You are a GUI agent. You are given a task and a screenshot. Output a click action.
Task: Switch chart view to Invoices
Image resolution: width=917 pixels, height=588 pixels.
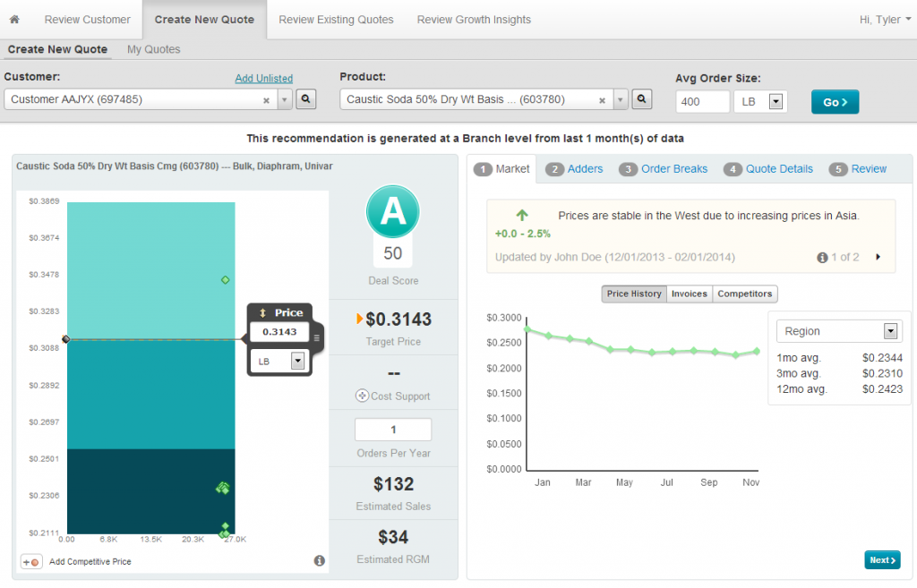[x=689, y=294]
